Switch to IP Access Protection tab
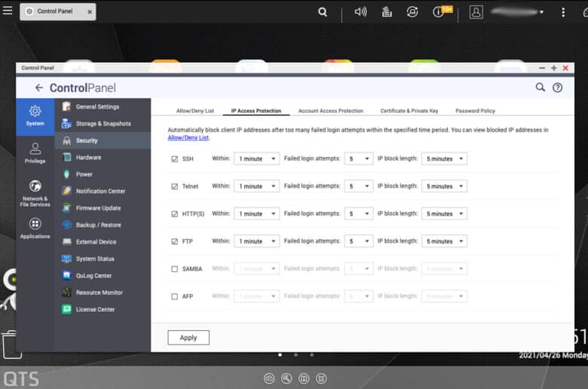Screen dimensions: 588x389 pos(256,111)
